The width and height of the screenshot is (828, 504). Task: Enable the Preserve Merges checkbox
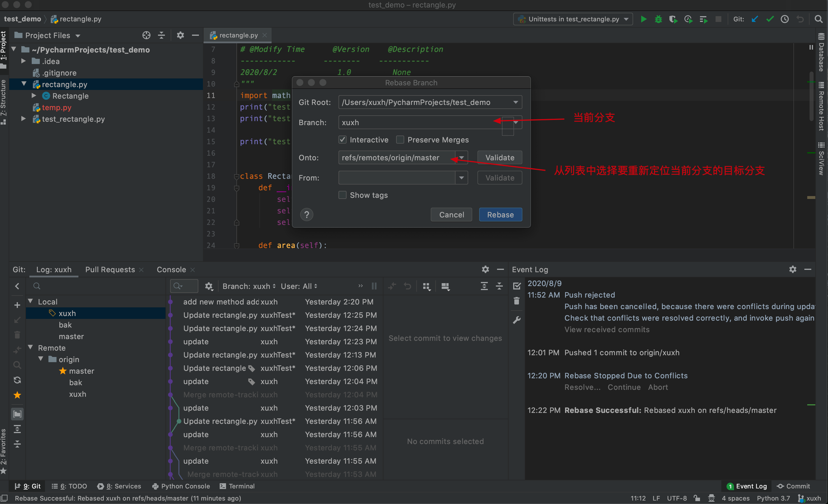coord(400,140)
